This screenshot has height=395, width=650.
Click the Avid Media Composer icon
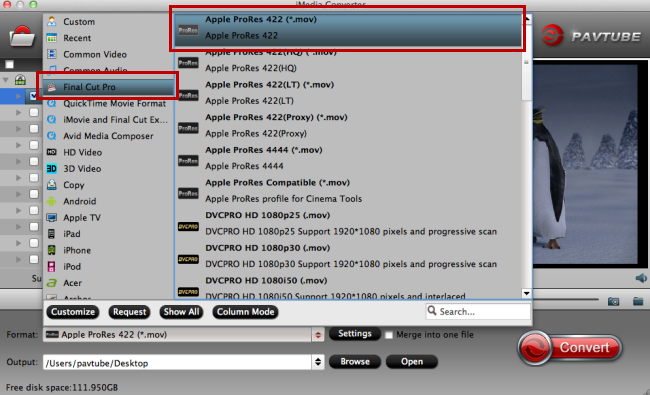tap(52, 136)
